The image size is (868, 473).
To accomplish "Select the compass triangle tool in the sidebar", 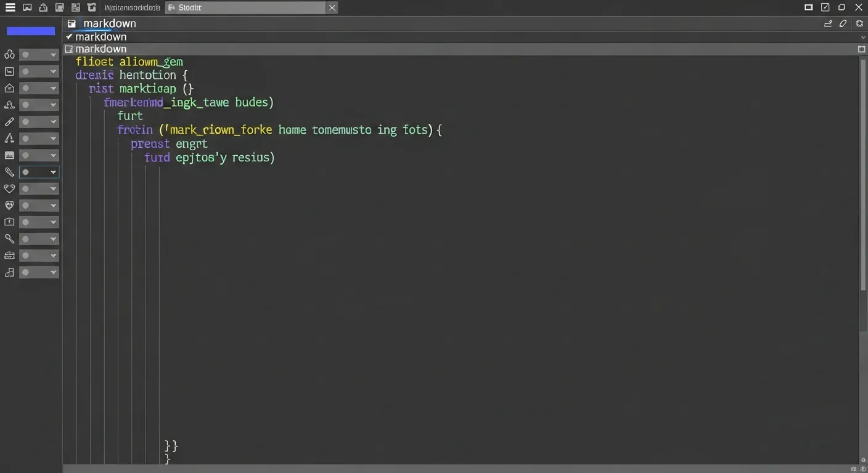I will [x=9, y=139].
